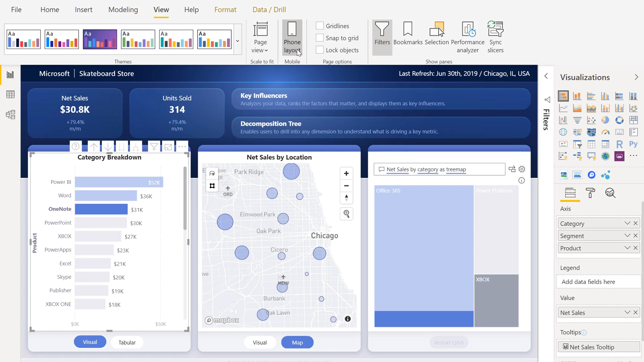
Task: Select the gauge visualization
Action: tap(605, 132)
